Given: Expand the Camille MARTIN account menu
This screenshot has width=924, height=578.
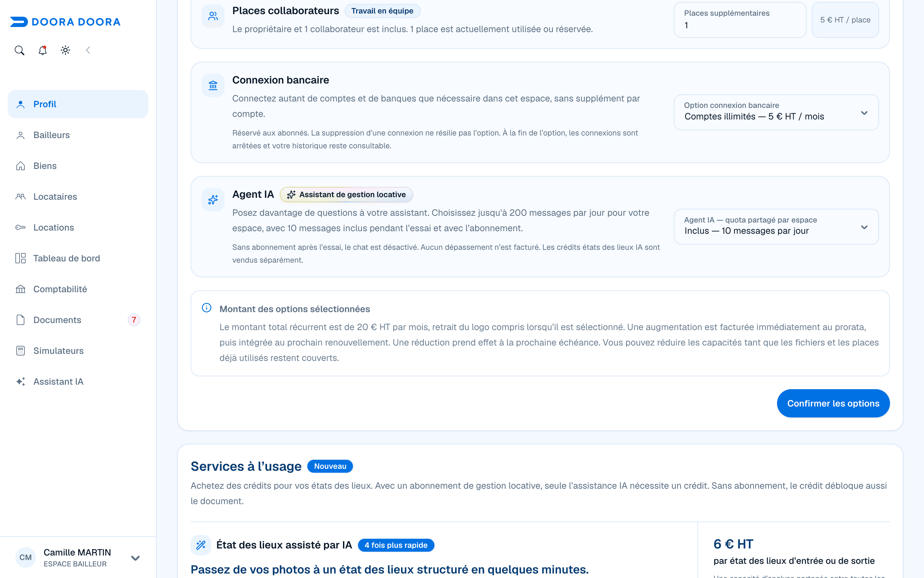Looking at the screenshot, I should [x=135, y=558].
